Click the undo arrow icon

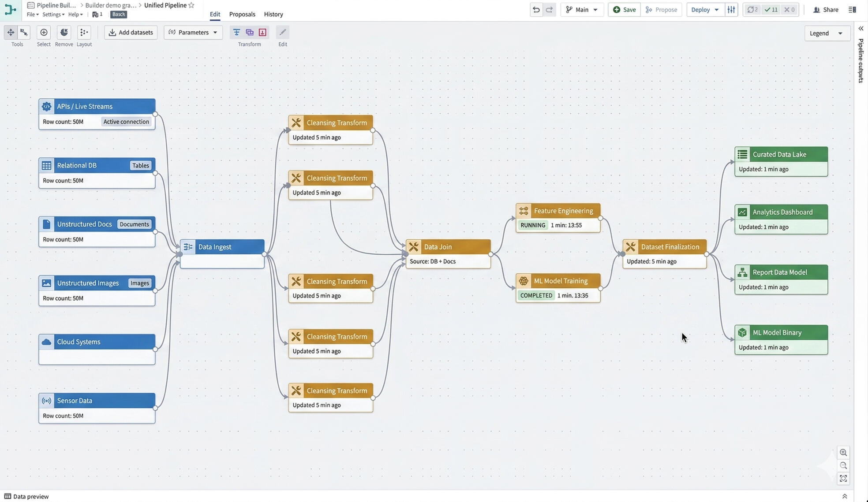pos(536,9)
